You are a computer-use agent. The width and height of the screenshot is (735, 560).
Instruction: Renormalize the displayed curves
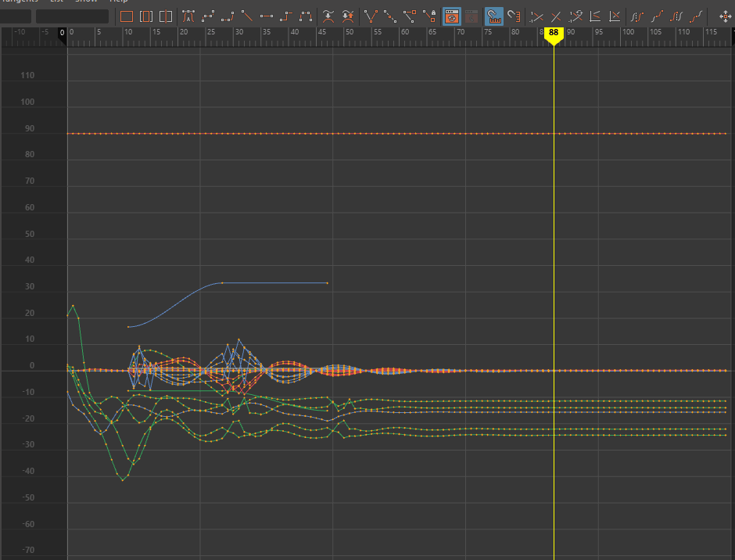tap(575, 17)
